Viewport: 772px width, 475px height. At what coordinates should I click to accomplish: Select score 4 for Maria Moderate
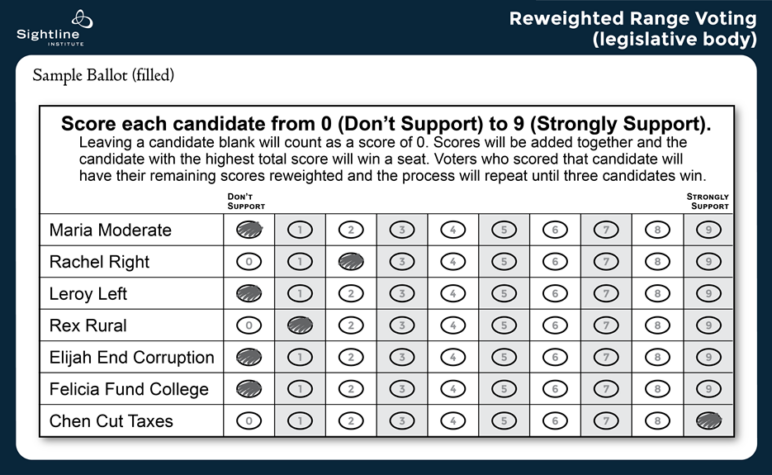[454, 230]
